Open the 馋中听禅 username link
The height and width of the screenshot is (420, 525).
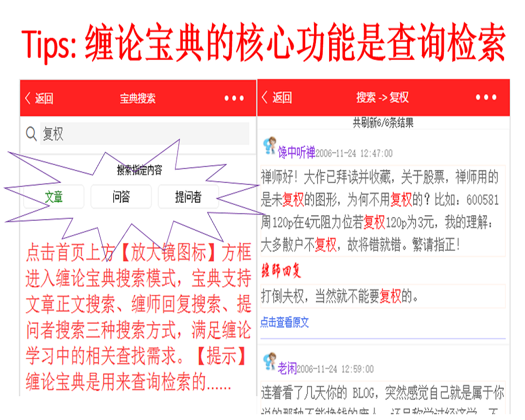(x=297, y=153)
